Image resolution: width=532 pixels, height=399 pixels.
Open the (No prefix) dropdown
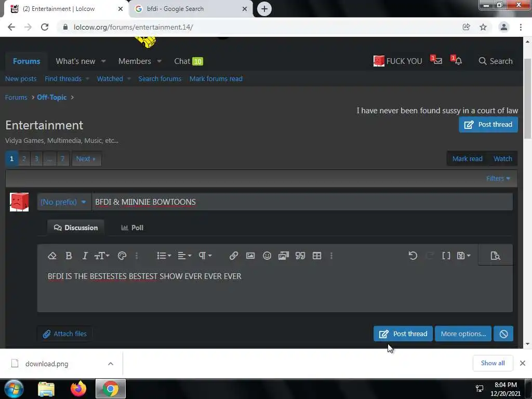coord(63,202)
